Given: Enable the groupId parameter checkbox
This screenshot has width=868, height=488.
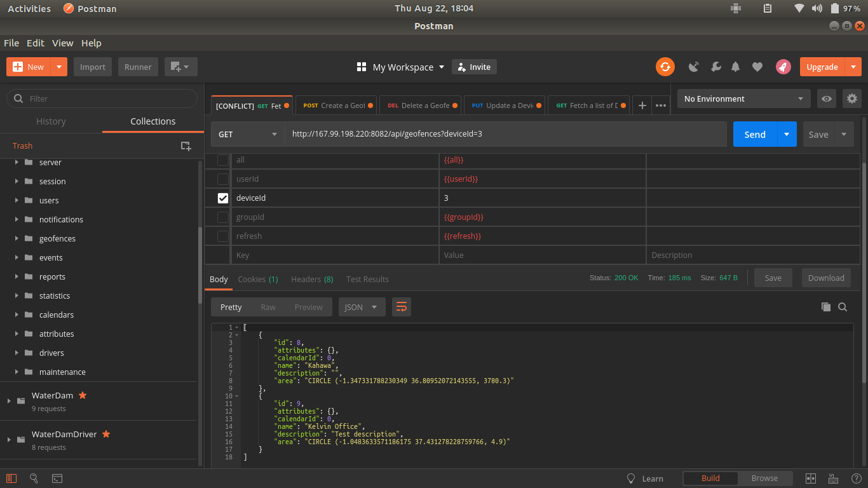Looking at the screenshot, I should (x=223, y=217).
